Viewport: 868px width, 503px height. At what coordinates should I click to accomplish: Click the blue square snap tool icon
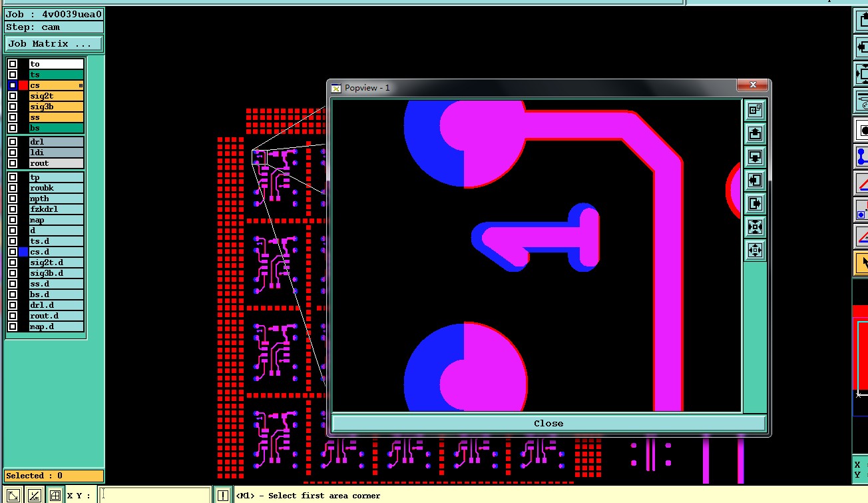[861, 210]
